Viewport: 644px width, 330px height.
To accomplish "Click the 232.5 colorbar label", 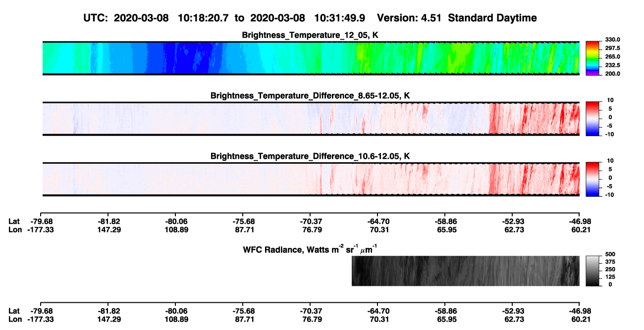I will pos(613,65).
